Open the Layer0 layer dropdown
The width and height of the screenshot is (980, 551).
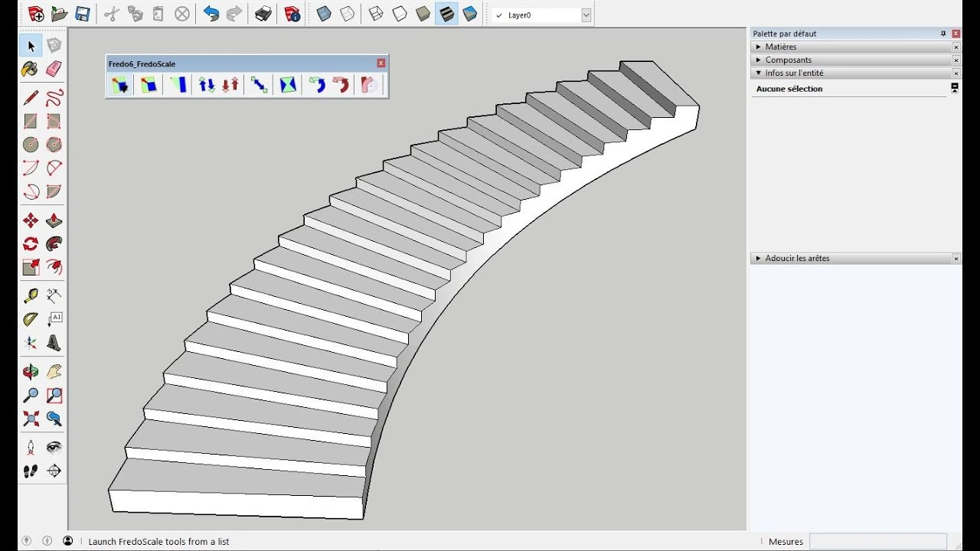point(586,15)
